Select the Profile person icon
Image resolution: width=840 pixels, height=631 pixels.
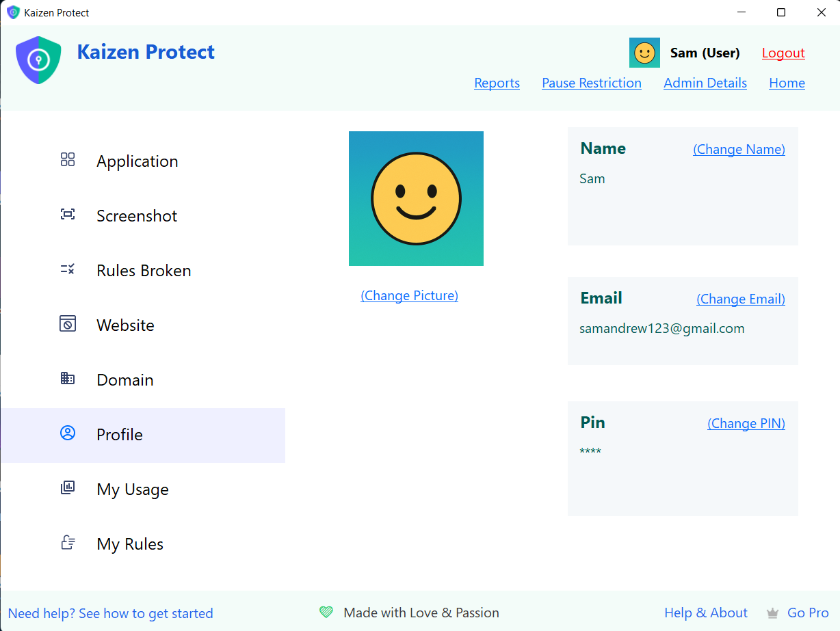click(68, 433)
